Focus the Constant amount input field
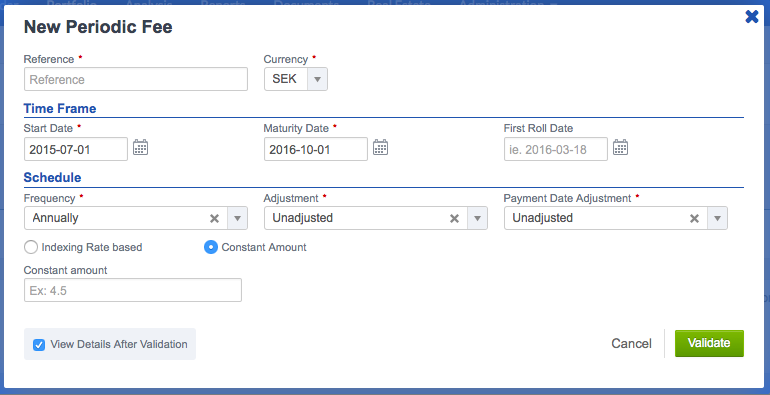 tap(133, 290)
